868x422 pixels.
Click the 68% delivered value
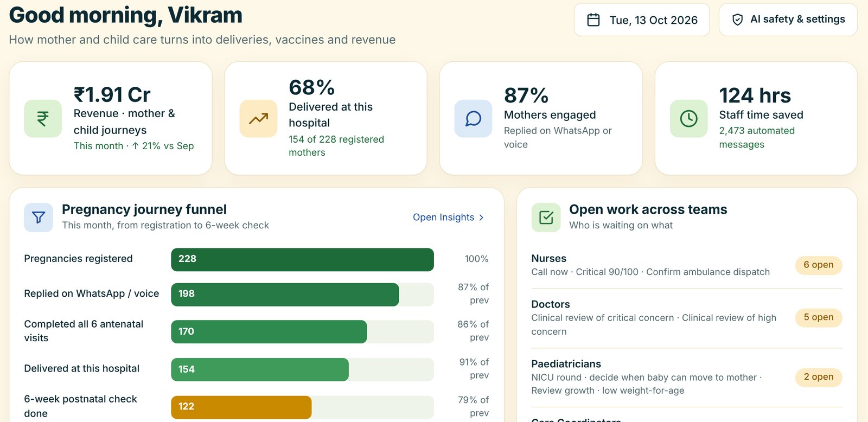click(x=311, y=87)
